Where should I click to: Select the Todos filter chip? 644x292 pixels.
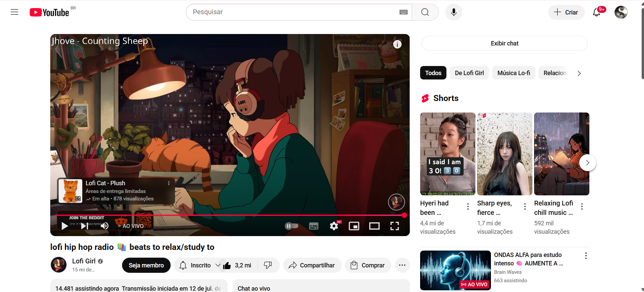point(433,73)
